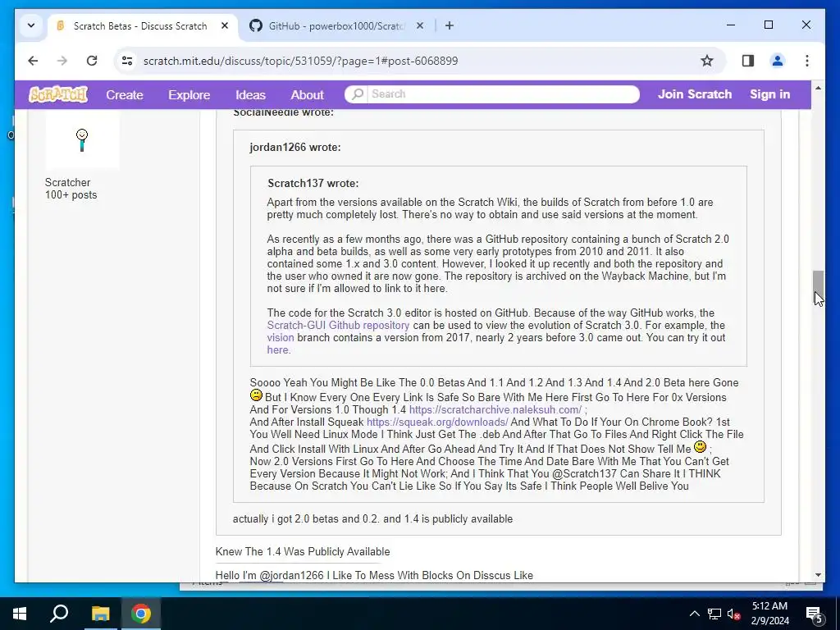This screenshot has height=630, width=840.
Task: Expand the tab search dropdown arrow
Action: tap(31, 25)
